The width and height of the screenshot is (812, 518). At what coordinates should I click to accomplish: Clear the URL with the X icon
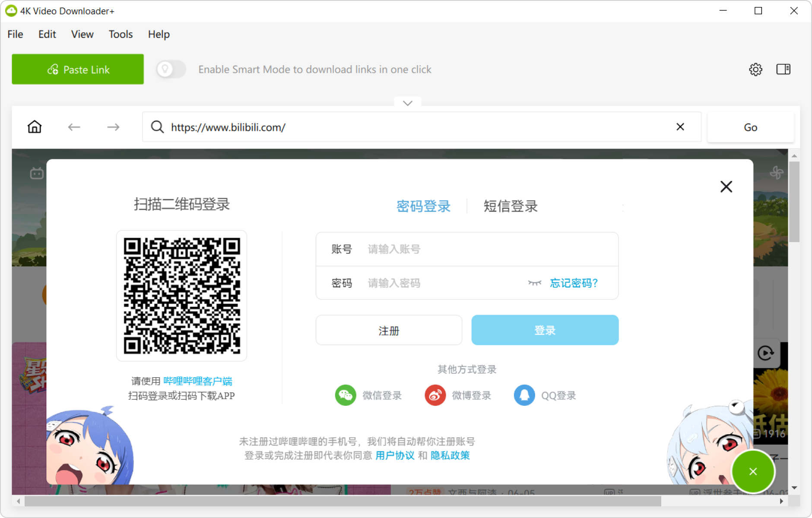pyautogui.click(x=680, y=127)
